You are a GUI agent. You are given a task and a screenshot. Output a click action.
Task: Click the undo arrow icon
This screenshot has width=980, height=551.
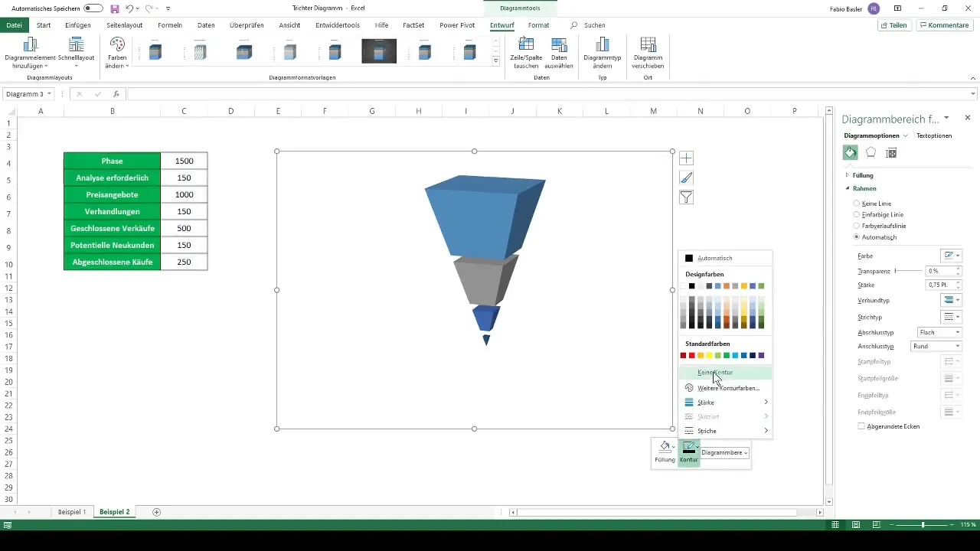[x=129, y=8]
